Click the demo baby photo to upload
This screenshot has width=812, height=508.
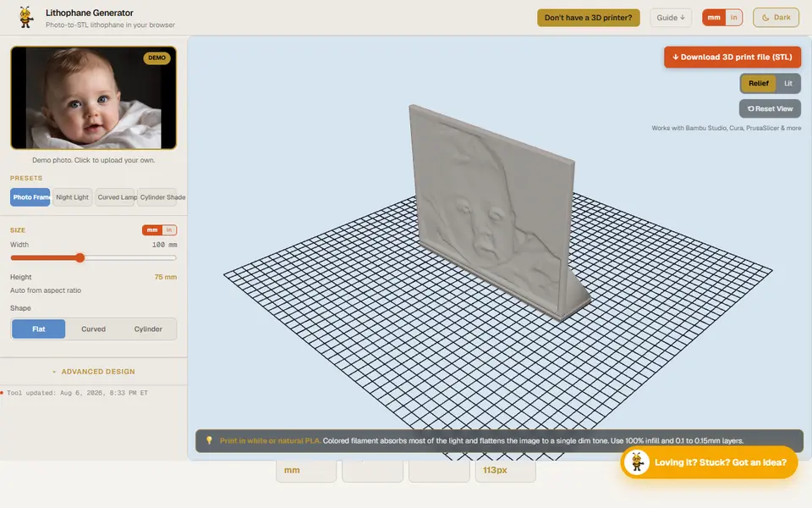(93, 98)
